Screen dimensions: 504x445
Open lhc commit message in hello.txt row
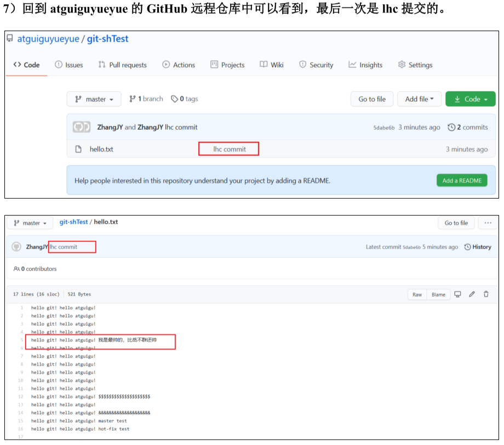230,149
